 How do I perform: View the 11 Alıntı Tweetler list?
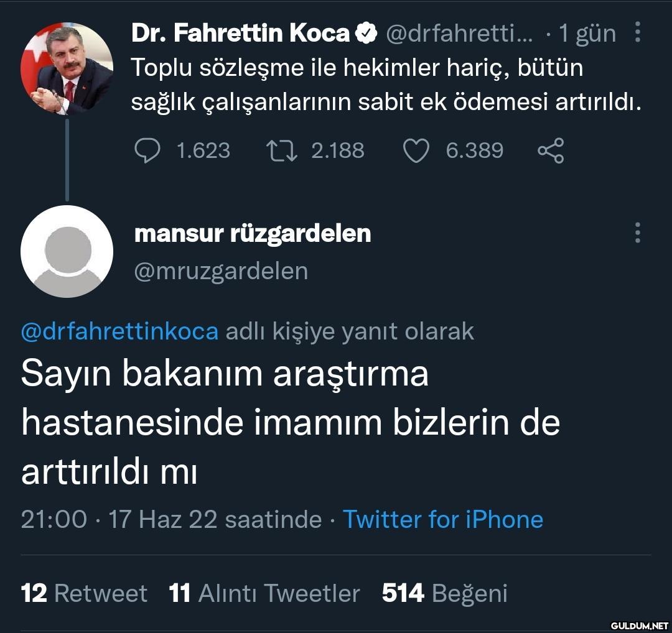(x=264, y=593)
